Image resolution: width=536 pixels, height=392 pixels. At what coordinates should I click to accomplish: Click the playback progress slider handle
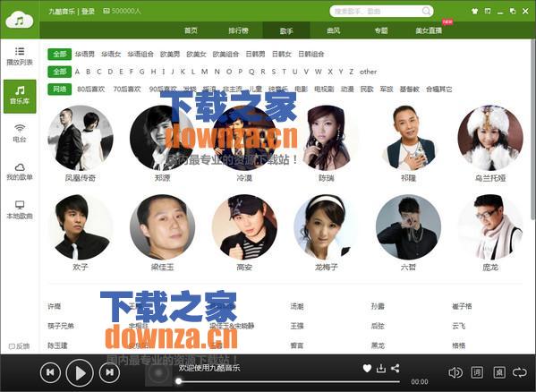178,381
